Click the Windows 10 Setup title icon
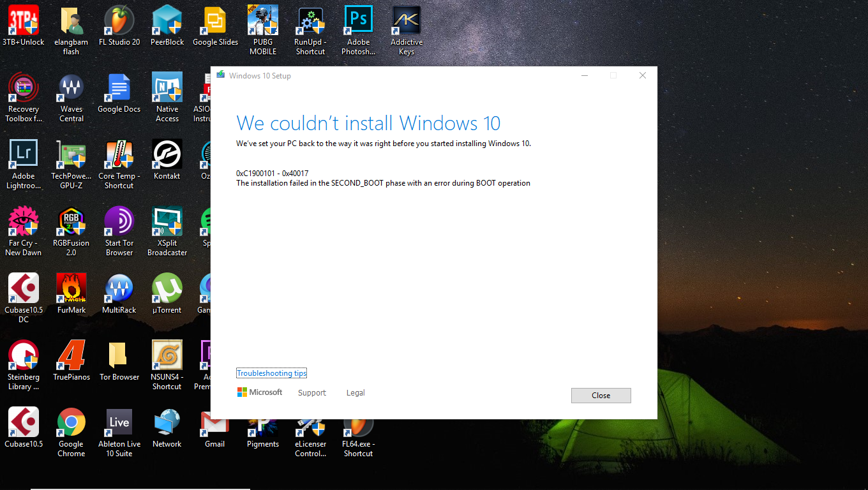Screen dimensions: 868x490 221,75
